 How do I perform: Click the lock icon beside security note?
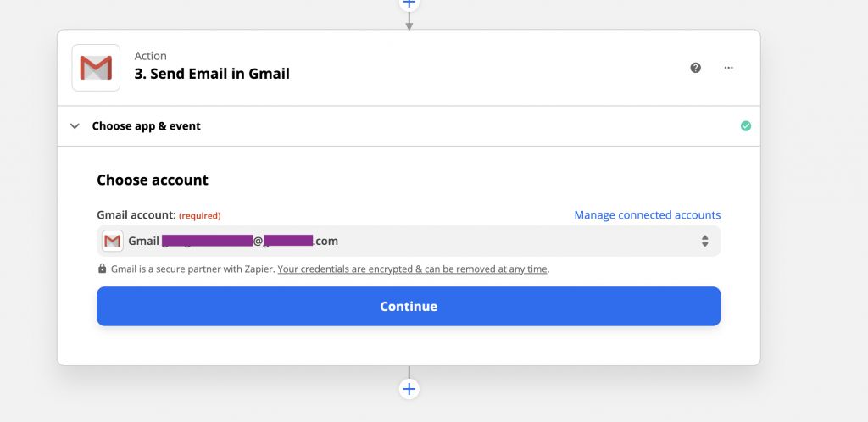102,269
